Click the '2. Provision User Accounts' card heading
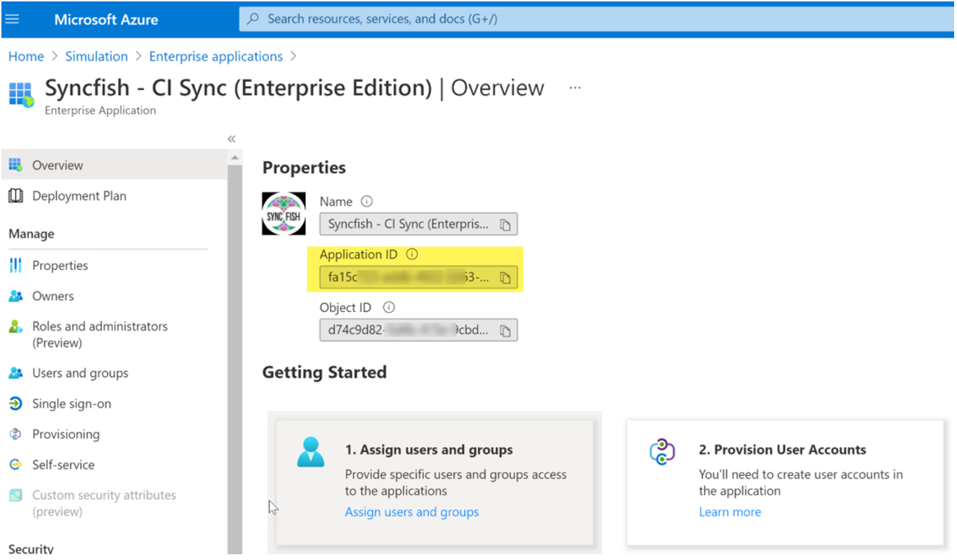This screenshot has height=560, width=957. tap(783, 450)
